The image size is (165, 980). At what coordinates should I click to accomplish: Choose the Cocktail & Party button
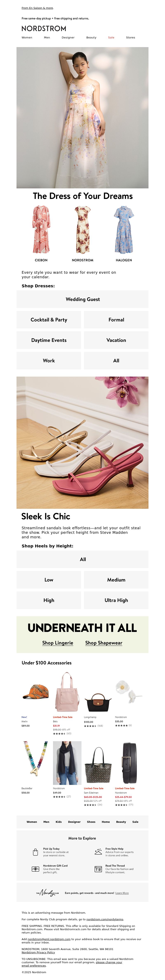click(x=49, y=320)
